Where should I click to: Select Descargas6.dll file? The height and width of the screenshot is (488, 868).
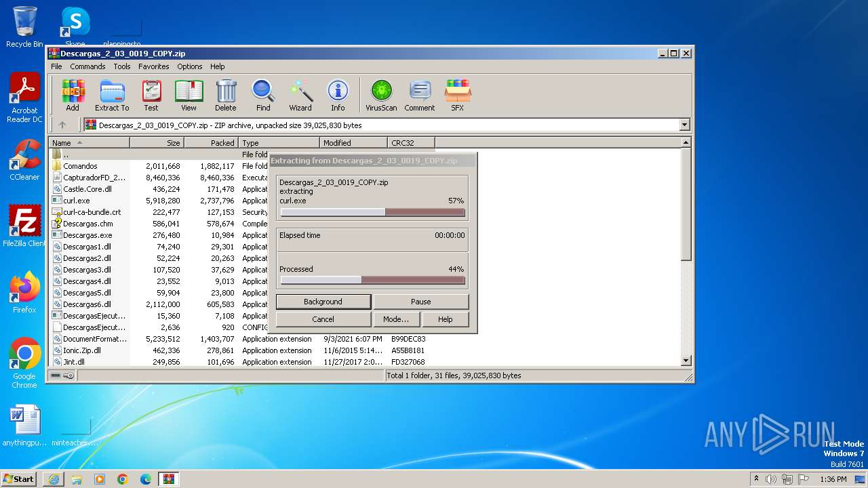pos(87,304)
